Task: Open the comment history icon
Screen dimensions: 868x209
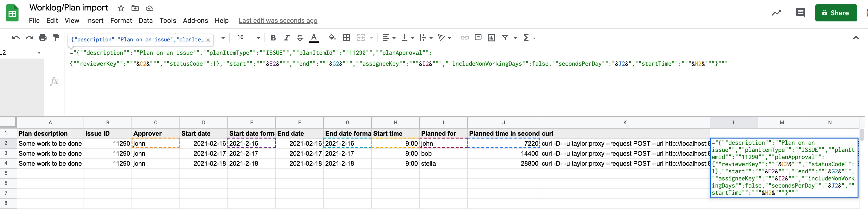Action: 800,13
